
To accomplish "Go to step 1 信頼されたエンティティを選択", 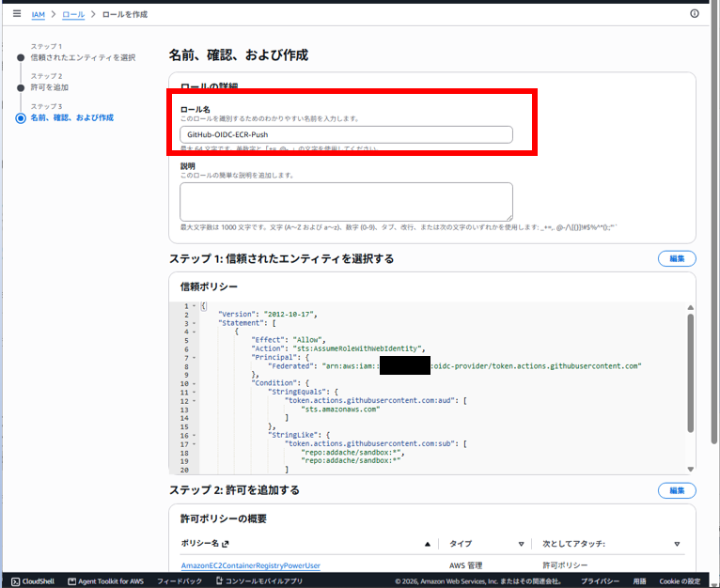I will (83, 58).
